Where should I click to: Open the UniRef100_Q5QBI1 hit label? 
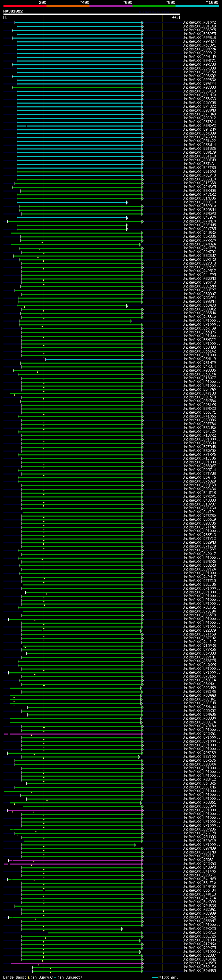199,860
